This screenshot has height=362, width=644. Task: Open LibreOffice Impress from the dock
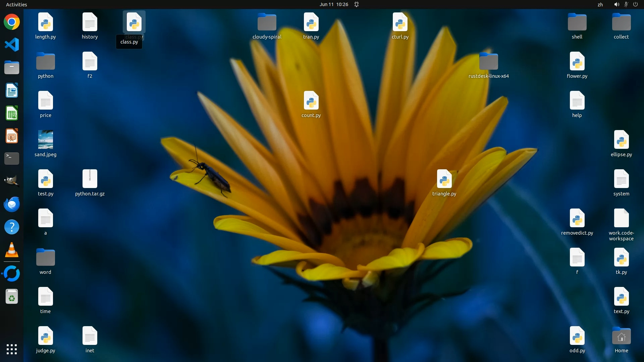click(x=12, y=136)
